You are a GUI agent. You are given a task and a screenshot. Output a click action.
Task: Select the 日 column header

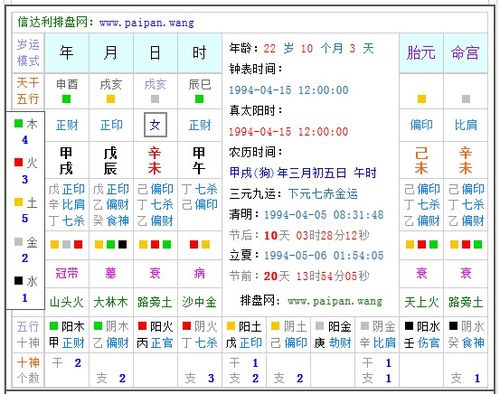[155, 53]
